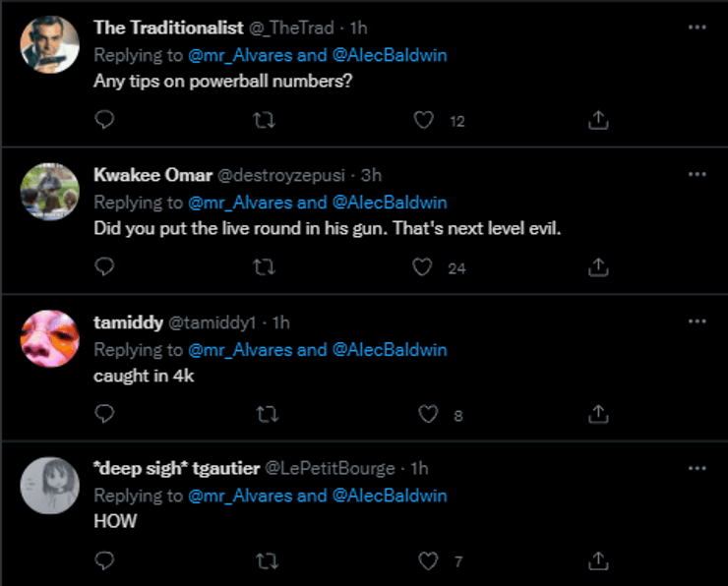View Kwakee Omar's profile avatar
The image size is (728, 586).
(x=49, y=192)
